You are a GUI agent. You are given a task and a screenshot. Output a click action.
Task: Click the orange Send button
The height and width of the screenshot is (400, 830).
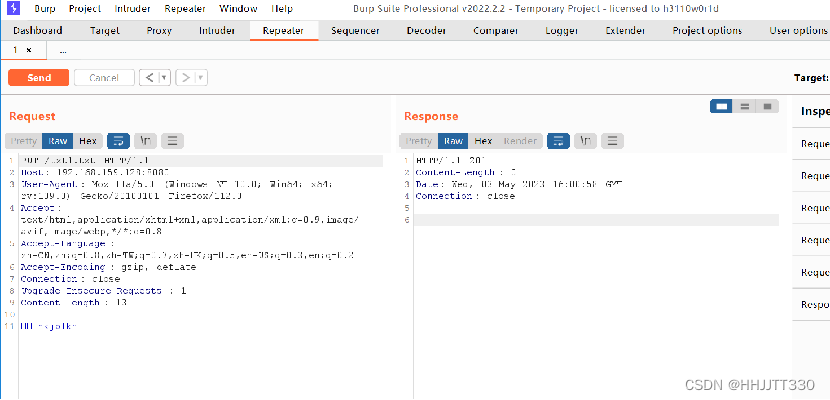pos(39,78)
